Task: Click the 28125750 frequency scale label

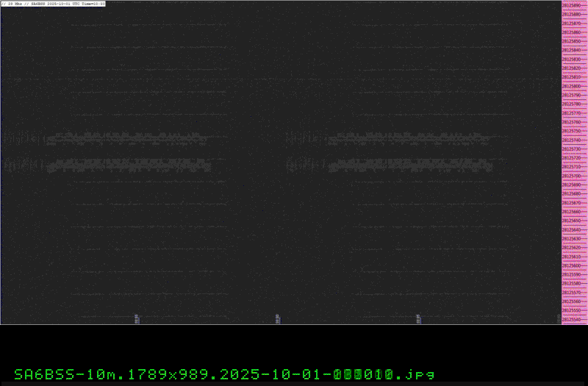Action: click(570, 131)
